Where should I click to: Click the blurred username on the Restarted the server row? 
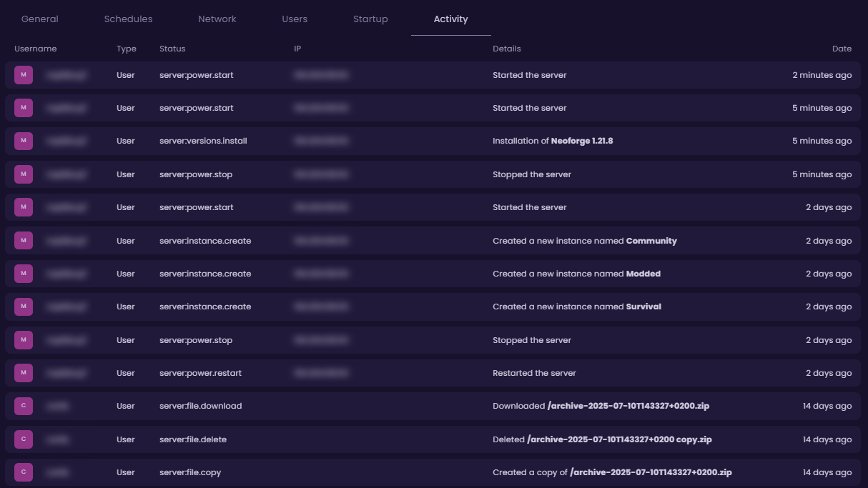66,373
